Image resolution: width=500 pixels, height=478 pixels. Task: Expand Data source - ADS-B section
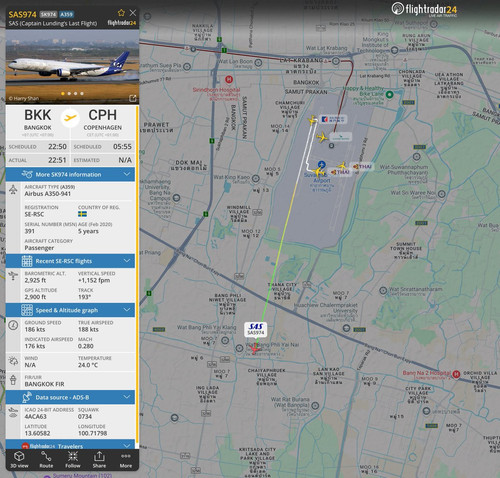70,397
